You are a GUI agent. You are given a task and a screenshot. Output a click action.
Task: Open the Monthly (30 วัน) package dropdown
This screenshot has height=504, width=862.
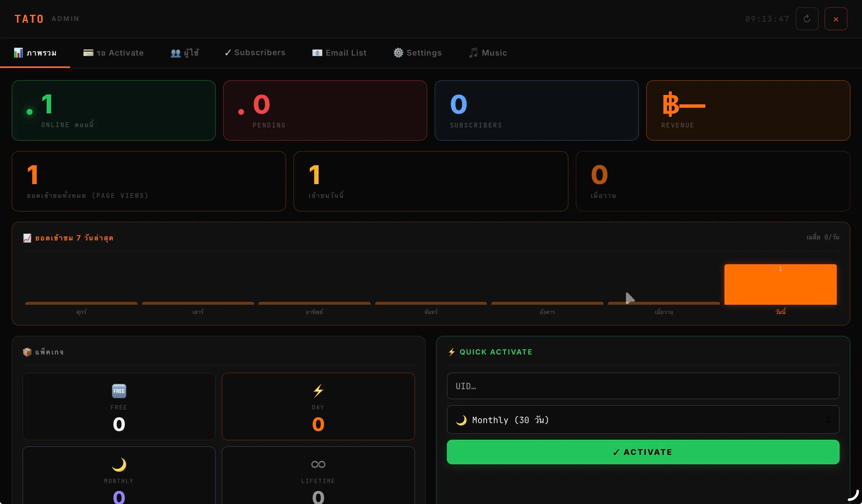643,420
